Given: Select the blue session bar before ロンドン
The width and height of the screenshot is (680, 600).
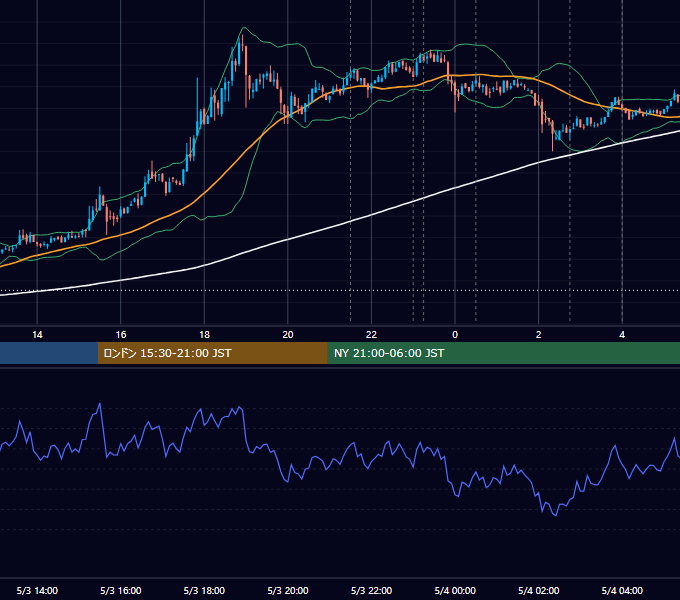Looking at the screenshot, I should click(x=49, y=353).
